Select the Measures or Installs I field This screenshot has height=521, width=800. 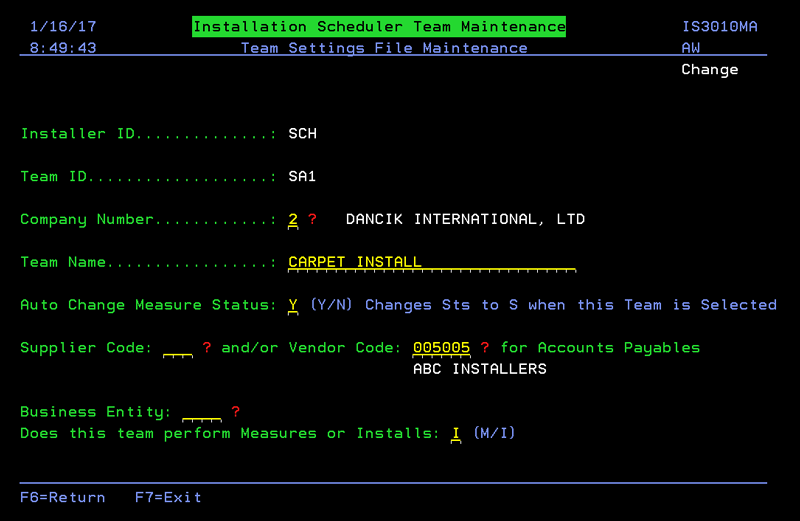pyautogui.click(x=455, y=433)
